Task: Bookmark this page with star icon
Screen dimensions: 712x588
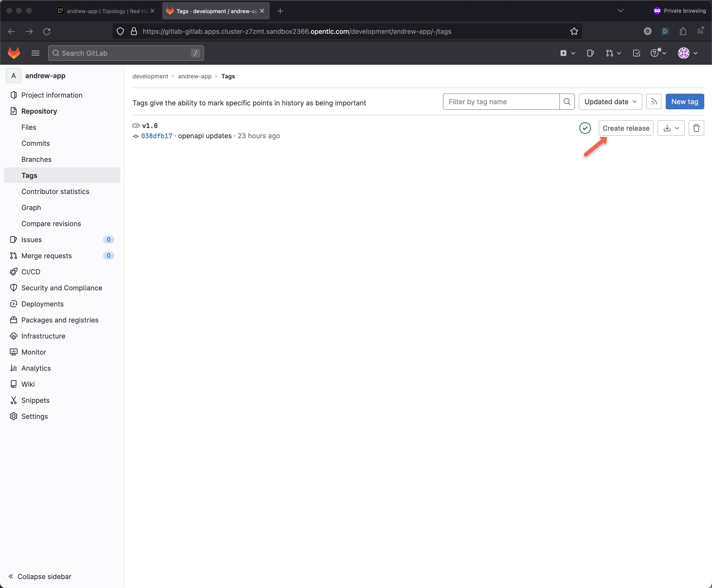Action: click(x=574, y=31)
